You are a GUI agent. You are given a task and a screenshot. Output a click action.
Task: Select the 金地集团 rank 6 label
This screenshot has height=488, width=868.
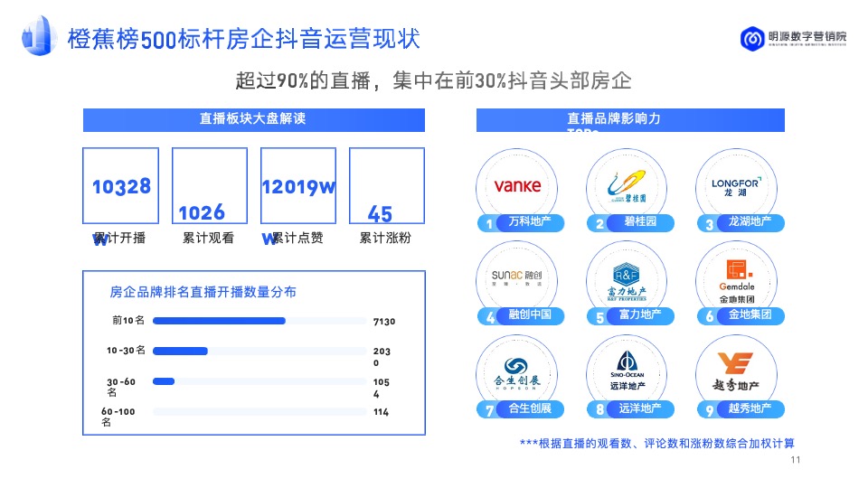741,315
